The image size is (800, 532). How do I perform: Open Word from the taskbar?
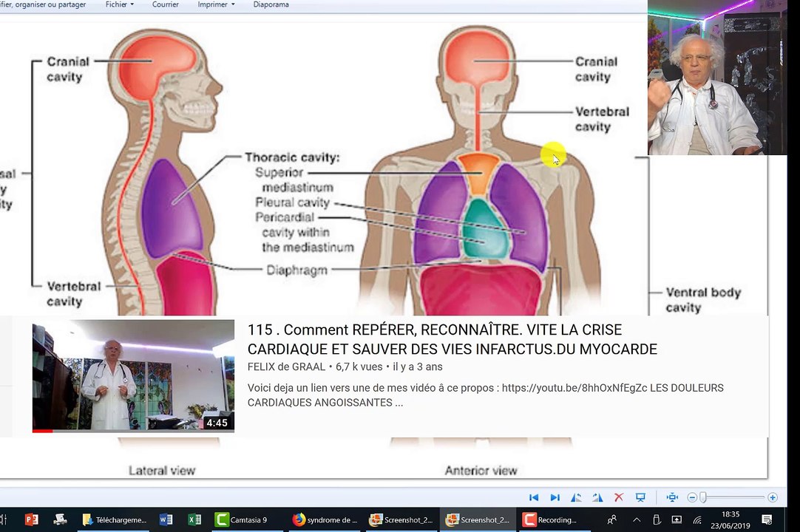tap(166, 519)
